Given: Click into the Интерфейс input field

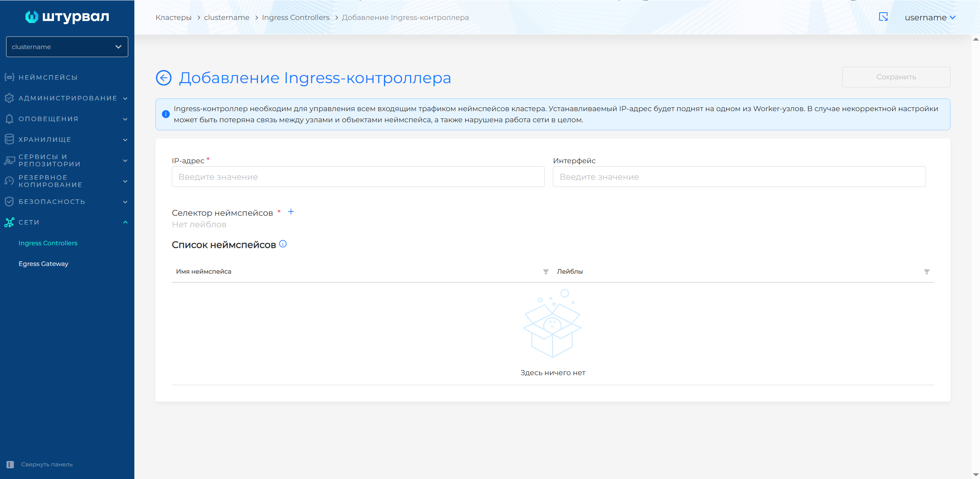Looking at the screenshot, I should click(739, 177).
